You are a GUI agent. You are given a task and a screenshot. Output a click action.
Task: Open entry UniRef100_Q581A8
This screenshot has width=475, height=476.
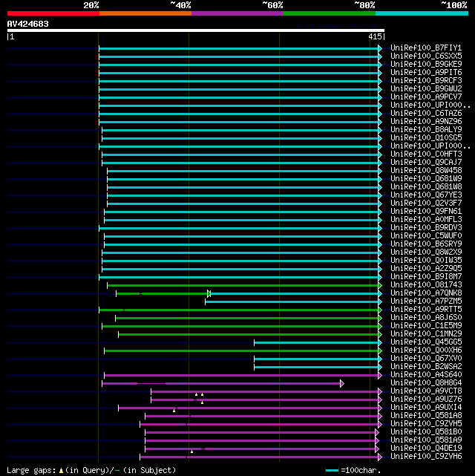click(426, 416)
